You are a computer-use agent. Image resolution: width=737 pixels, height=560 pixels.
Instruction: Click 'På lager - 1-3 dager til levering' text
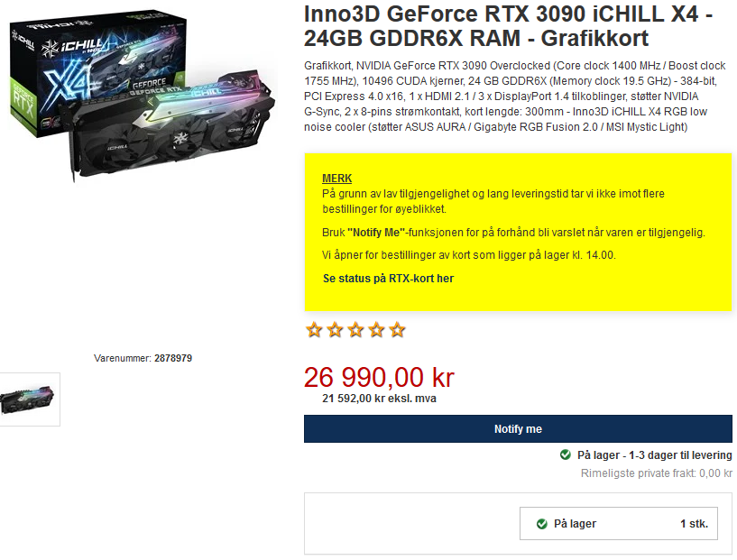pos(654,455)
